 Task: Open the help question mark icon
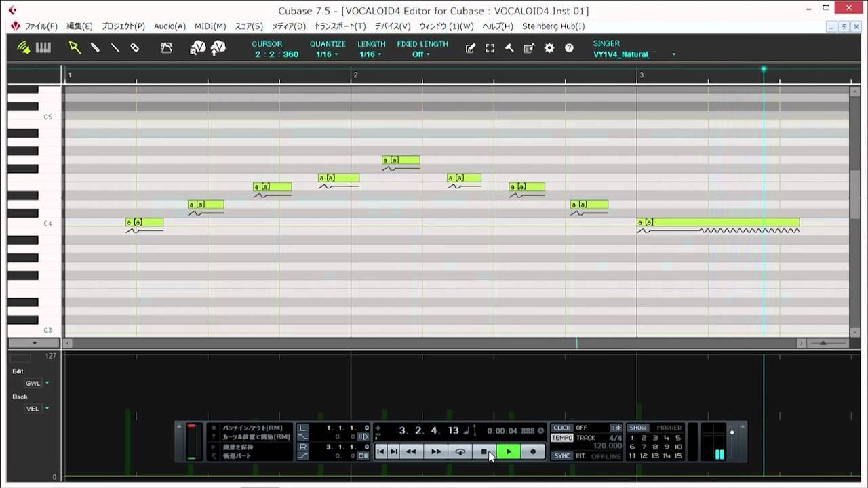(x=569, y=48)
